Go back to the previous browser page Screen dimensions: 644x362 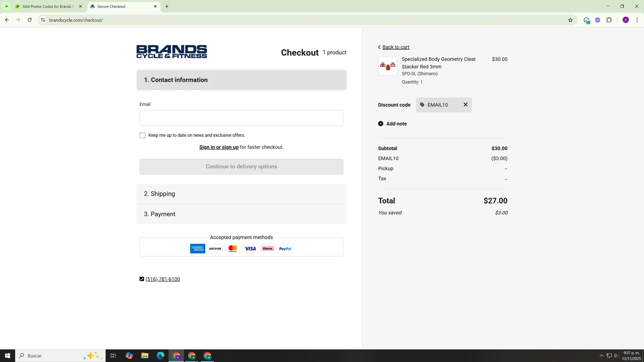[7, 20]
